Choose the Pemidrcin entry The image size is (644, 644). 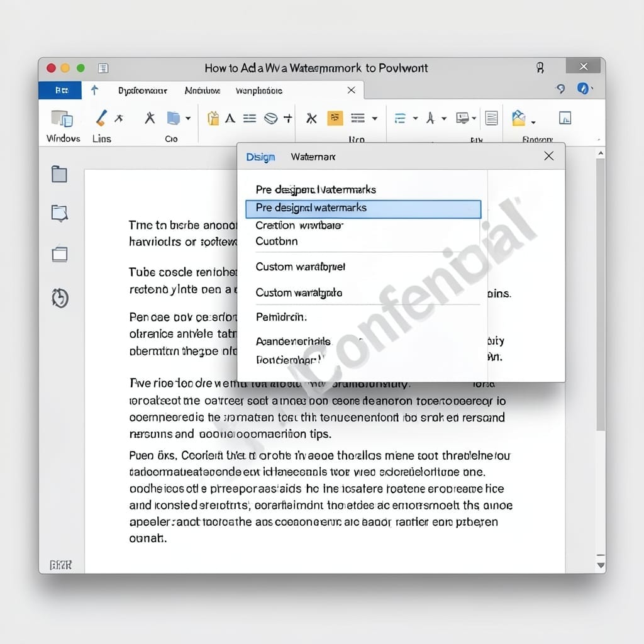click(281, 317)
